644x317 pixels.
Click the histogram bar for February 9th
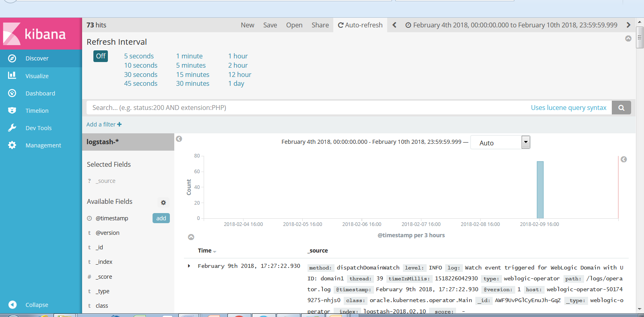[540, 190]
